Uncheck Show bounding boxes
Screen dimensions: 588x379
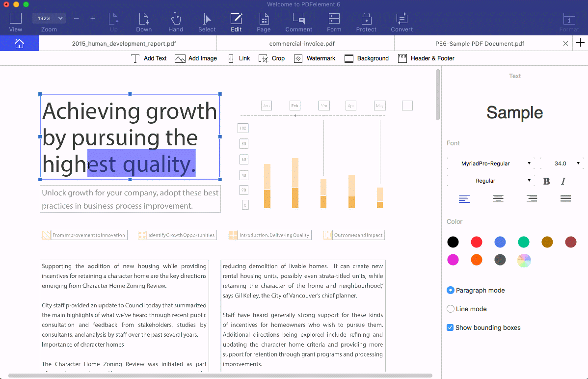450,327
